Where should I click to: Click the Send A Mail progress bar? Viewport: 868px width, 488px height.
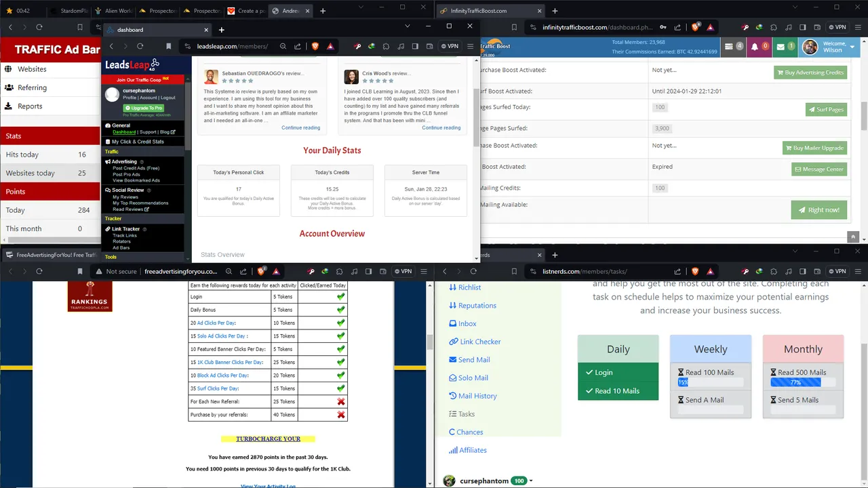click(710, 410)
